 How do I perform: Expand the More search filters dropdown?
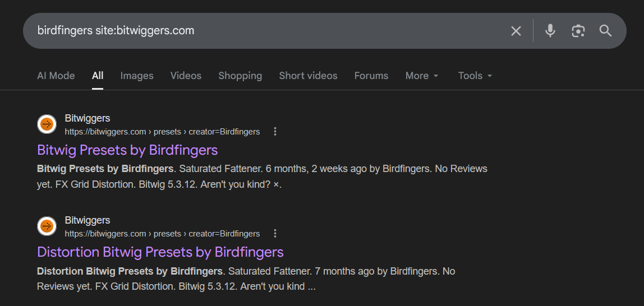422,76
